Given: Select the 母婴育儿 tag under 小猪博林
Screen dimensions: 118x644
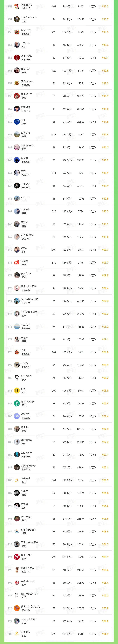Looking at the screenshot, I should (26, 188).
